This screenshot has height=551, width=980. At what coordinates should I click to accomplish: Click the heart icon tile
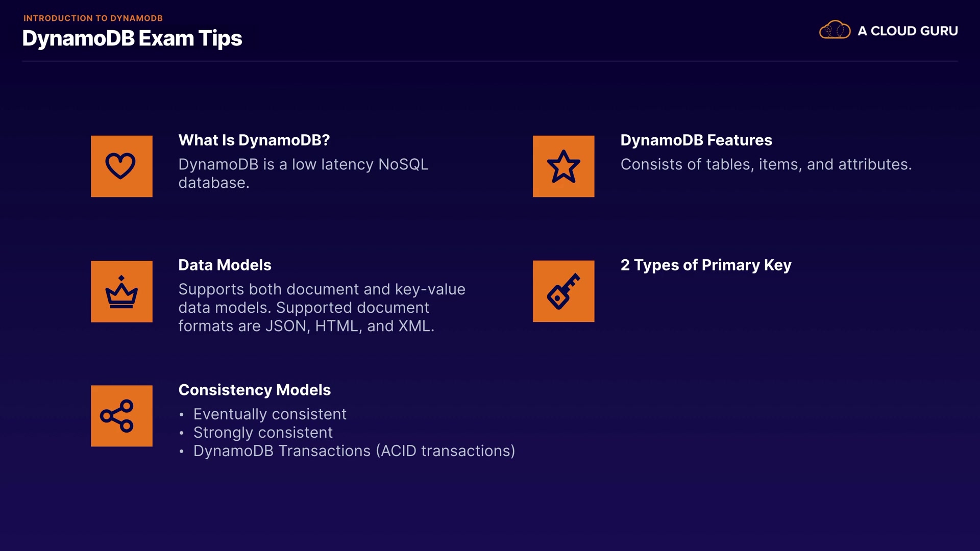[x=121, y=166]
